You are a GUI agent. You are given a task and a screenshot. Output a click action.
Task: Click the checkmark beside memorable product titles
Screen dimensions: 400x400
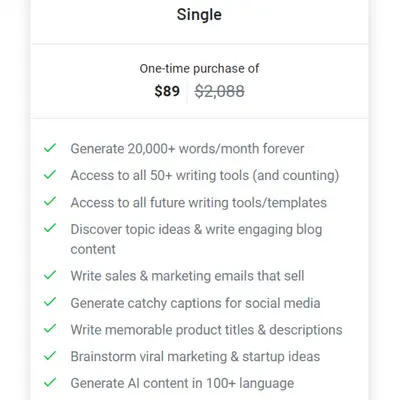50,329
